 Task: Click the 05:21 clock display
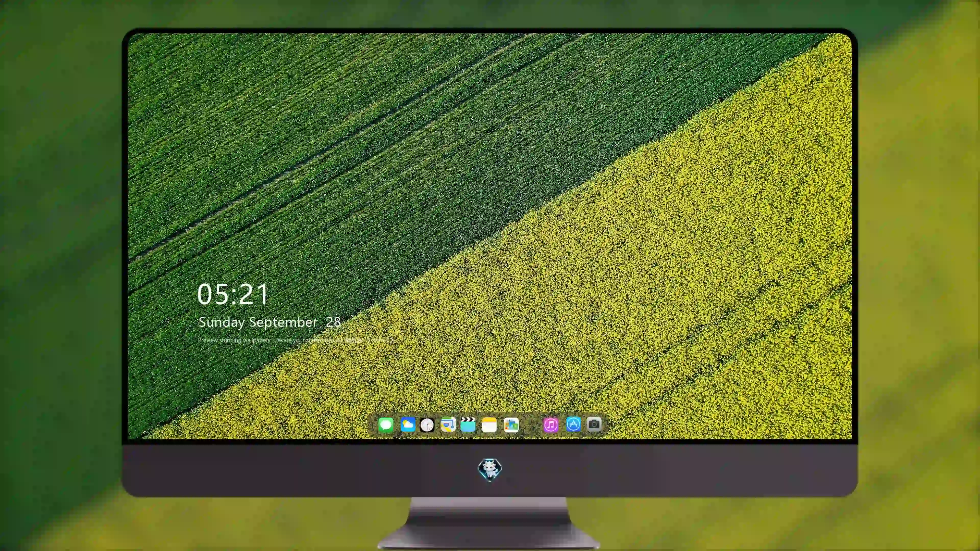pos(233,294)
